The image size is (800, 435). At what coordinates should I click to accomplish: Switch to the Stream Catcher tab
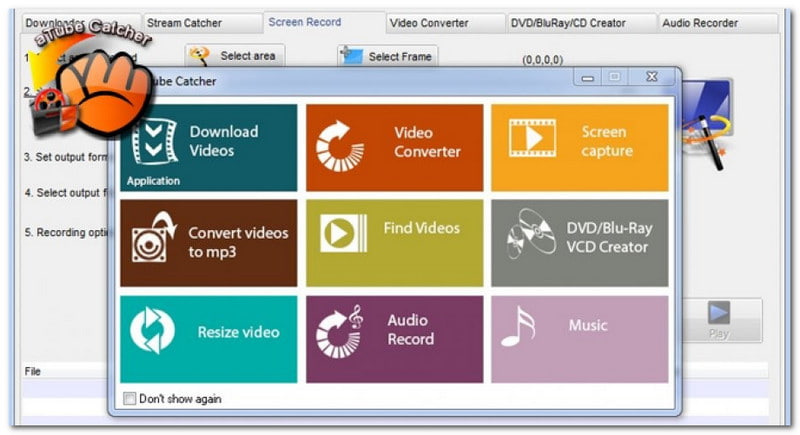(185, 22)
